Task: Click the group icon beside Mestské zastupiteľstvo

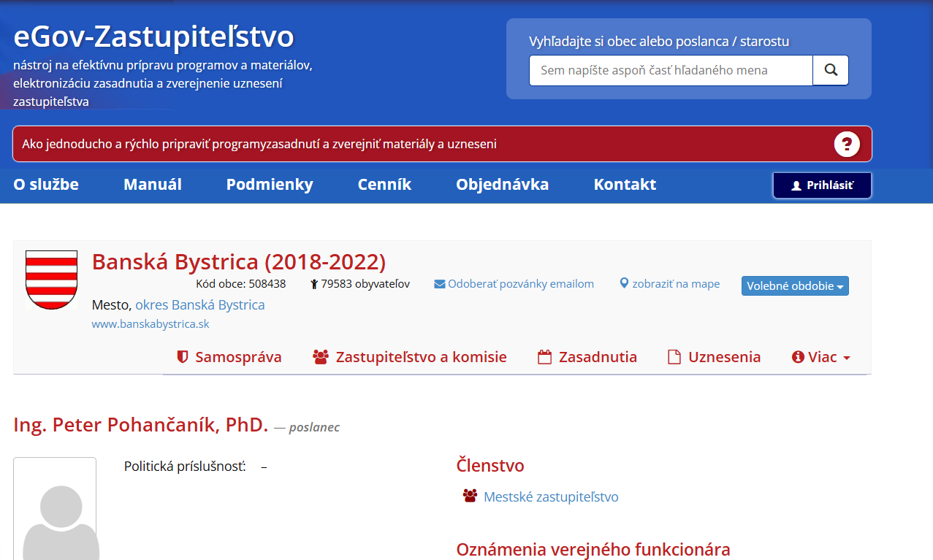Action: 470,496
